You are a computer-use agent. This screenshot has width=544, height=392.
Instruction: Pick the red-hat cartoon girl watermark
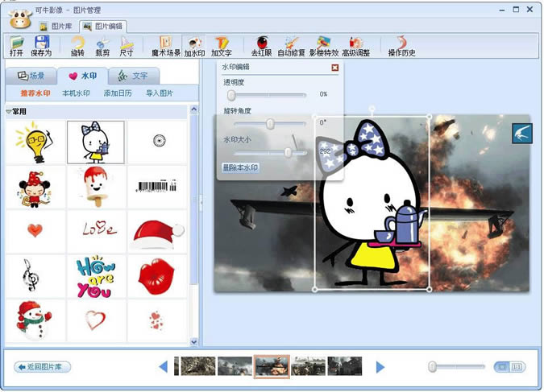(35, 189)
